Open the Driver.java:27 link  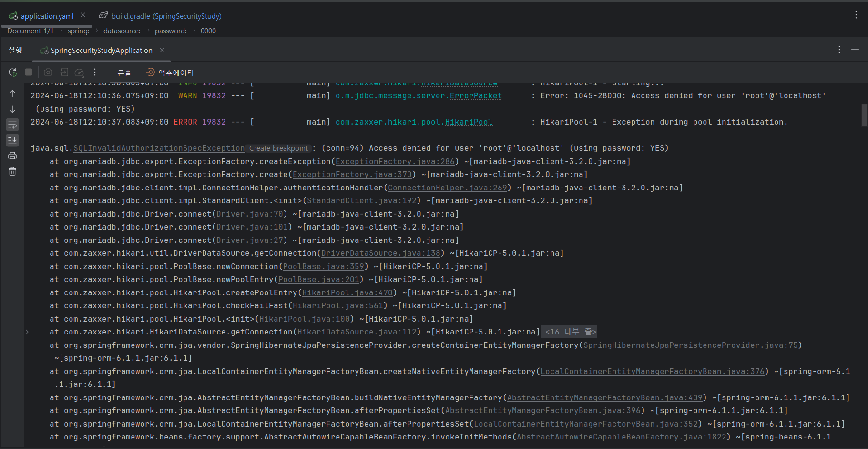click(x=249, y=240)
